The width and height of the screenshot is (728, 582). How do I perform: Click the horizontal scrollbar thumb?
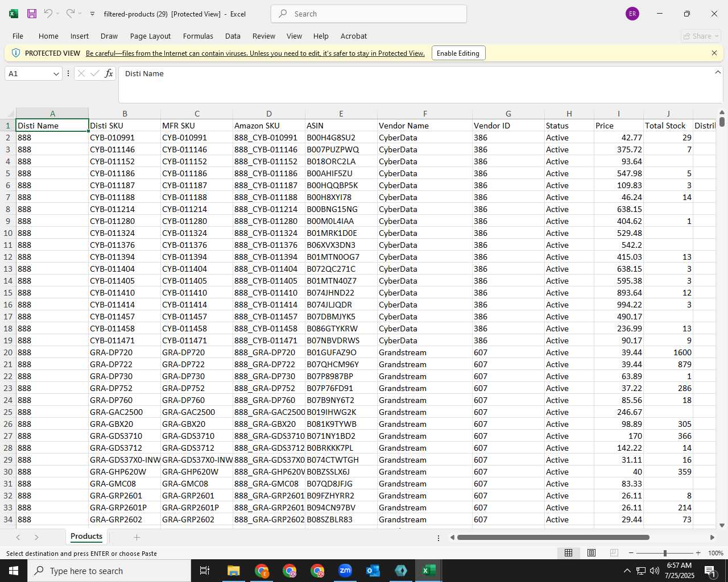pyautogui.click(x=553, y=537)
